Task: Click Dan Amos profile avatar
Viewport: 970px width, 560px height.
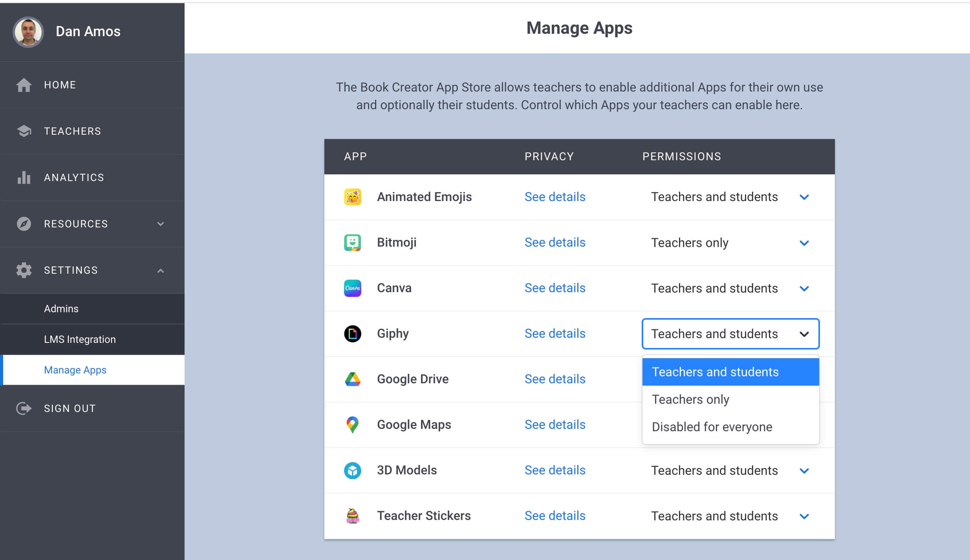Action: click(x=28, y=32)
